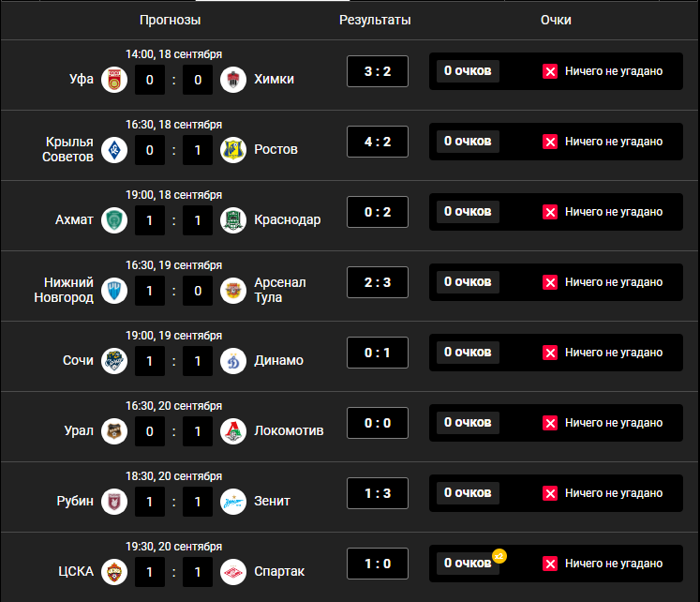The height and width of the screenshot is (602, 700).
Task: Open the Прогнозы column header
Action: click(x=171, y=20)
